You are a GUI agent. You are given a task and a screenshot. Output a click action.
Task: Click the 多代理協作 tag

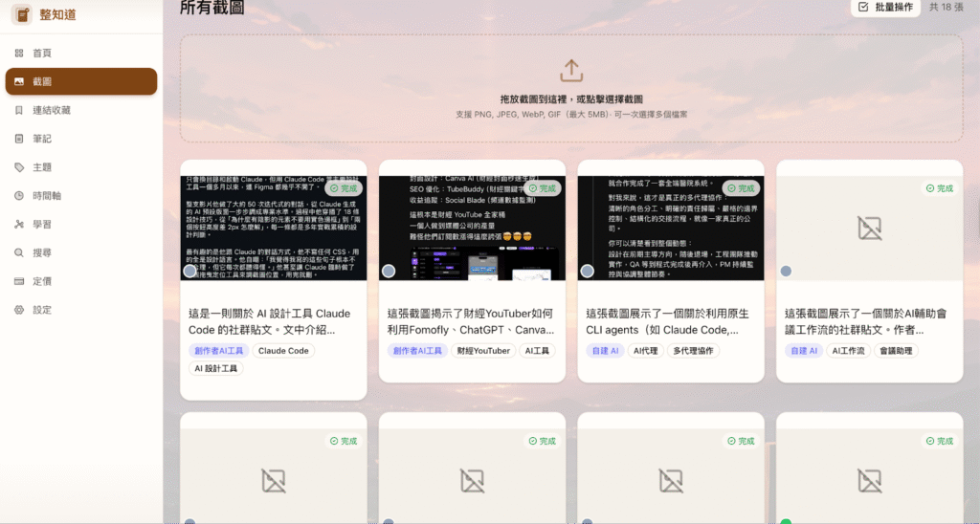point(693,351)
